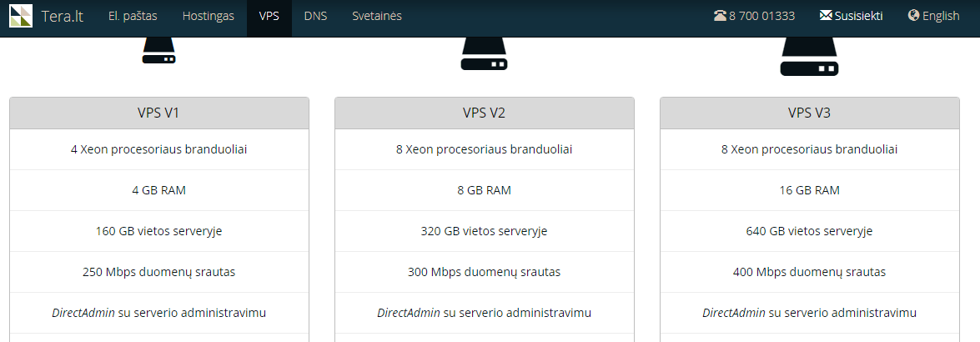
Task: Open the Hostingas menu item
Action: (x=209, y=16)
